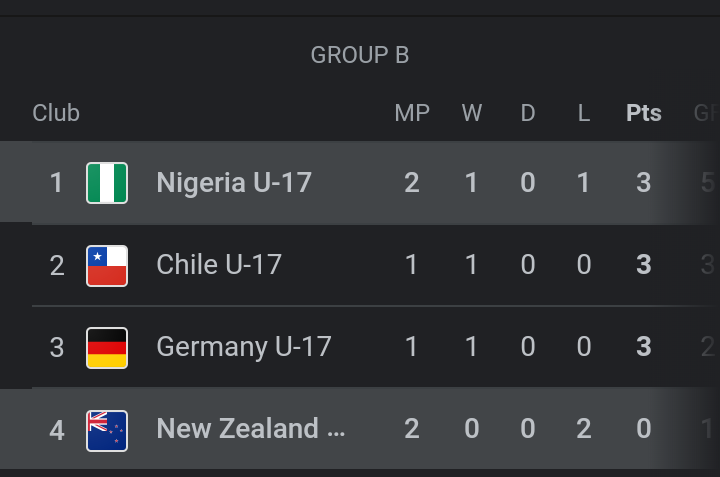Click the GROUP B heading

(360, 55)
